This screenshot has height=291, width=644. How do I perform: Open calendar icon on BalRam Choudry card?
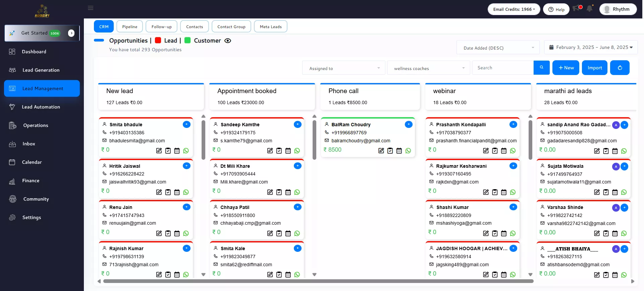399,151
